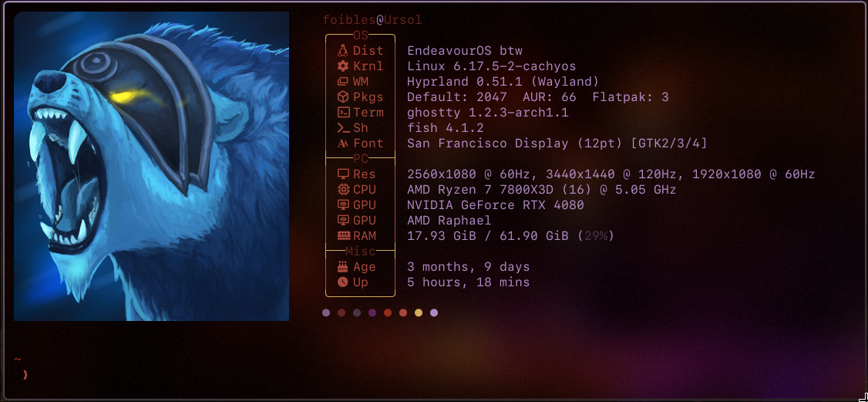Click the resolution line starting 2560x1080

click(611, 174)
